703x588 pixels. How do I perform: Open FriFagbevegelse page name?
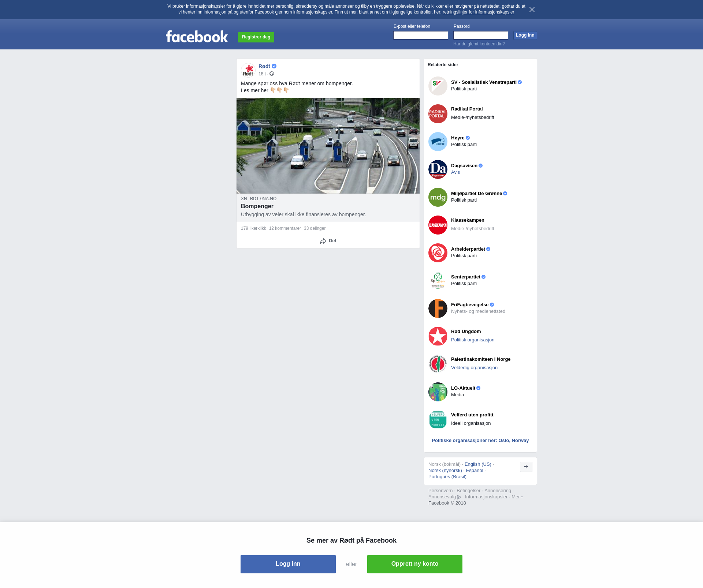click(469, 305)
